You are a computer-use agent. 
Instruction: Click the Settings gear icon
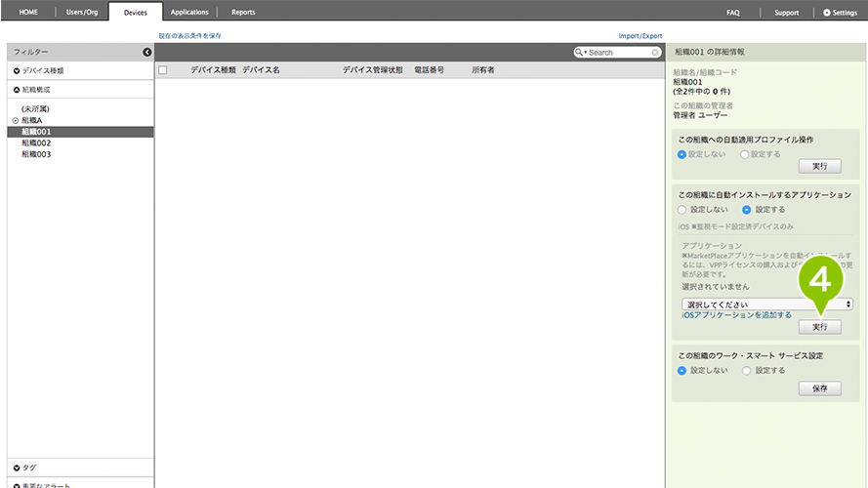pyautogui.click(x=826, y=12)
